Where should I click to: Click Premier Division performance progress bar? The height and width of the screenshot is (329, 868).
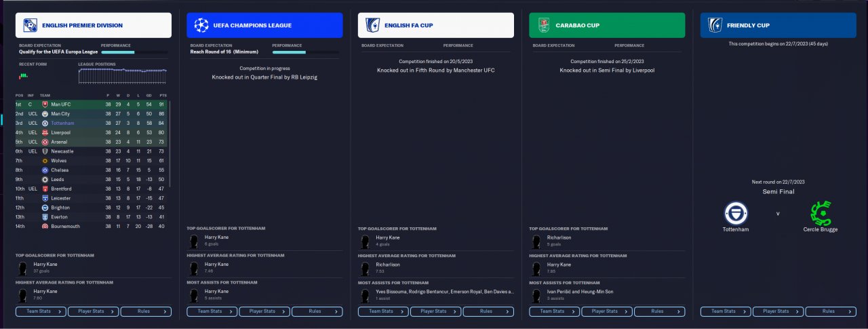(x=134, y=52)
